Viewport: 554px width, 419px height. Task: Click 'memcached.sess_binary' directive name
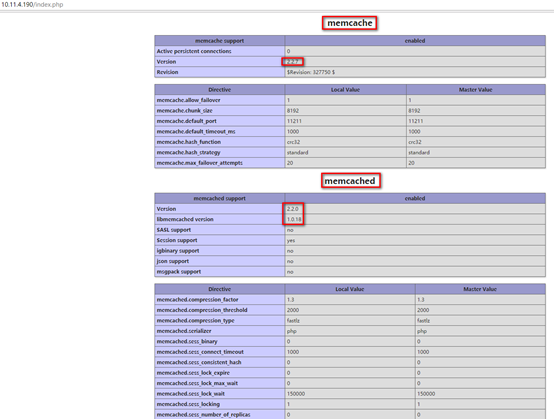tap(187, 342)
